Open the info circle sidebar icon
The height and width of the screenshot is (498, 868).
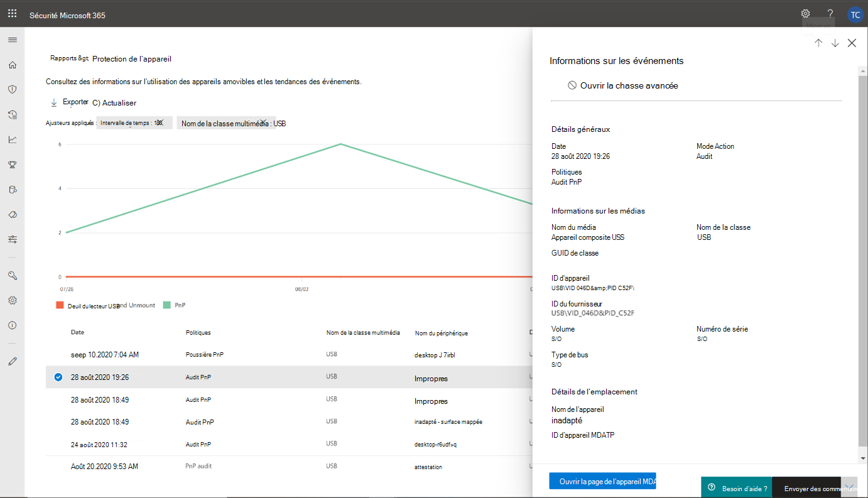[12, 325]
